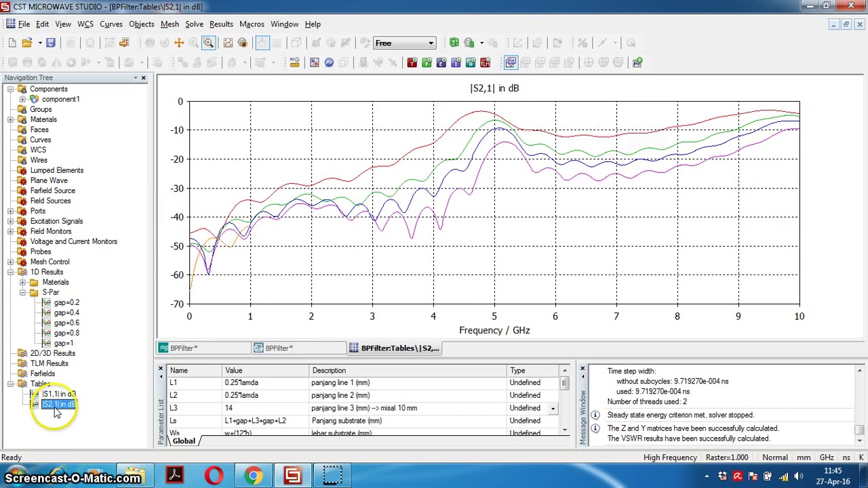The width and height of the screenshot is (868, 488).
Task: Open the dropdown arrow next to Open icon
Action: click(40, 43)
